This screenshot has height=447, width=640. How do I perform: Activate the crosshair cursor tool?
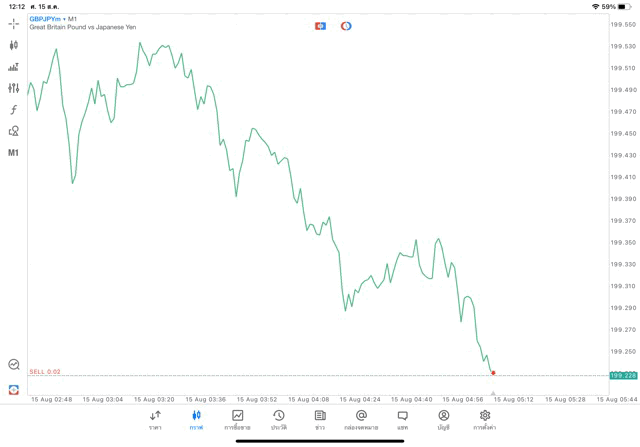point(14,23)
